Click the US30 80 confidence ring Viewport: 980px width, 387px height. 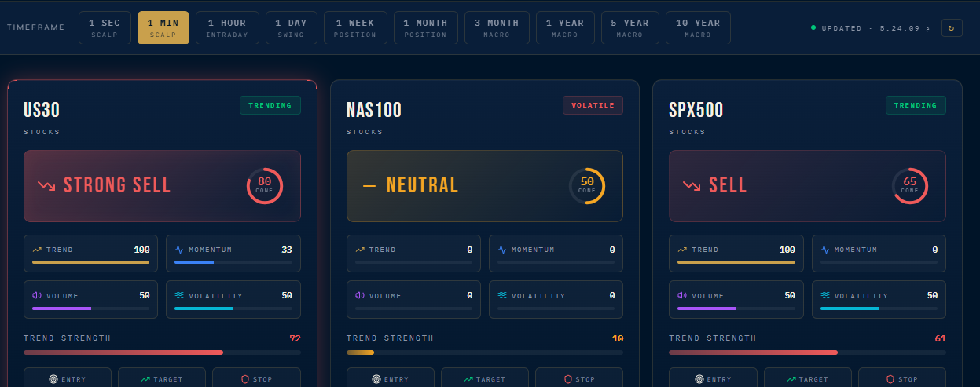[264, 186]
